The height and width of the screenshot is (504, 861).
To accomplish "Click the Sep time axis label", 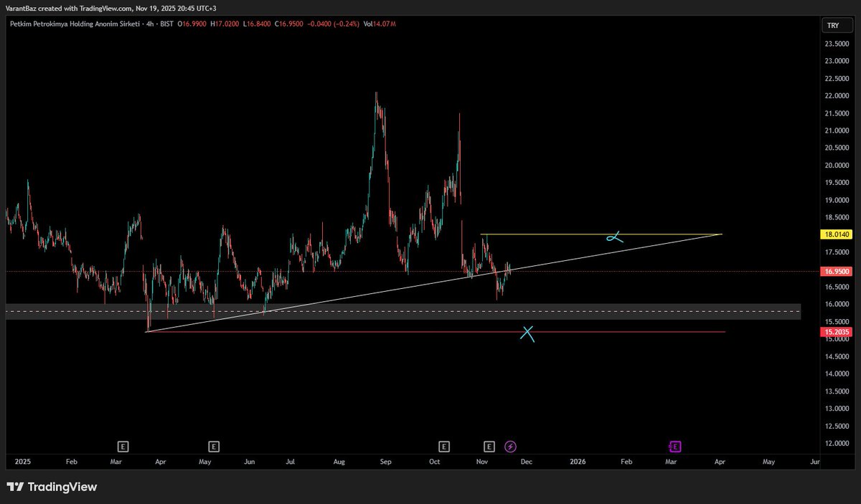I will click(386, 463).
